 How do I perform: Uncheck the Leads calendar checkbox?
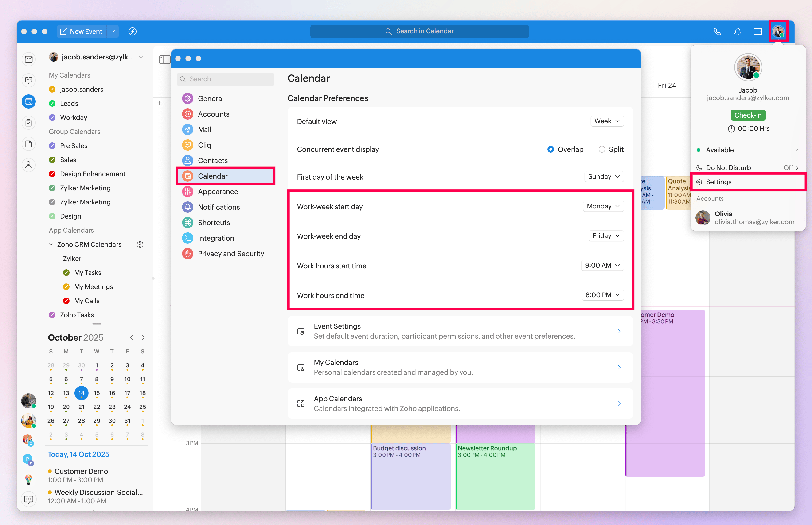point(52,103)
